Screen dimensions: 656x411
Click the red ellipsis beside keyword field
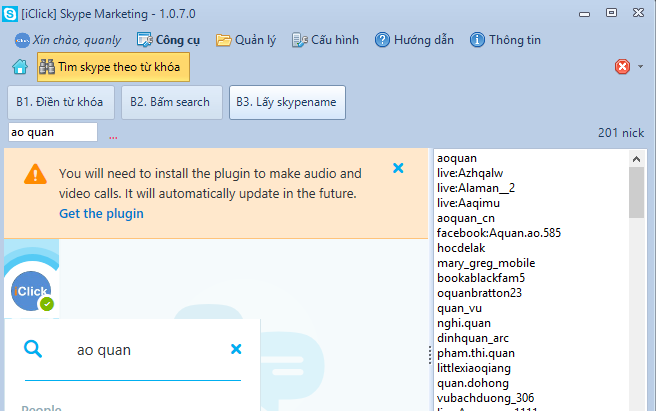113,137
